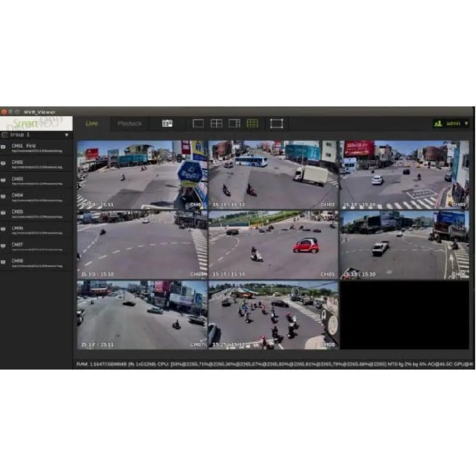Click camera icon beside CH01
476x476 pixels.
click(3, 147)
